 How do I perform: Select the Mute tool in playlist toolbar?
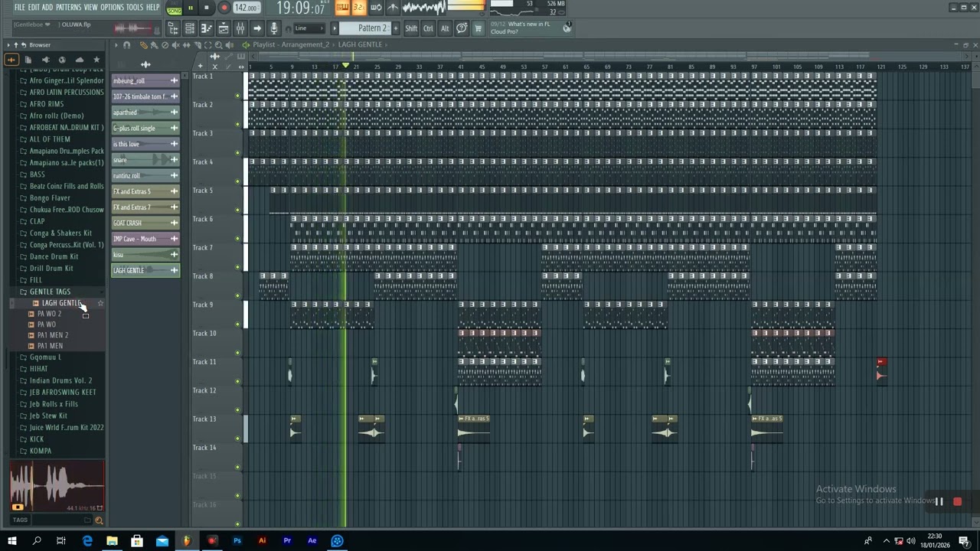click(x=175, y=45)
